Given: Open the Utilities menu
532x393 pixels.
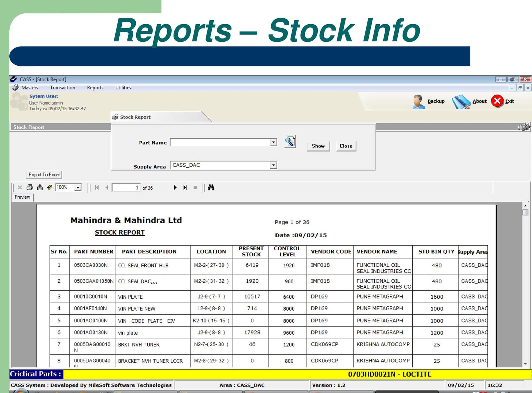Looking at the screenshot, I should click(123, 88).
